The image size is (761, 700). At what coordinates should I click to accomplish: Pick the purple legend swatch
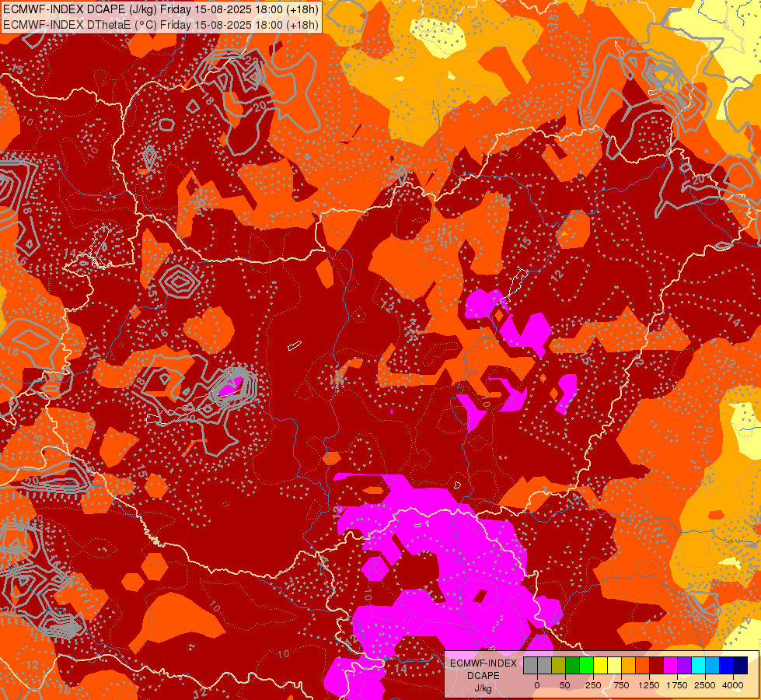tap(684, 665)
